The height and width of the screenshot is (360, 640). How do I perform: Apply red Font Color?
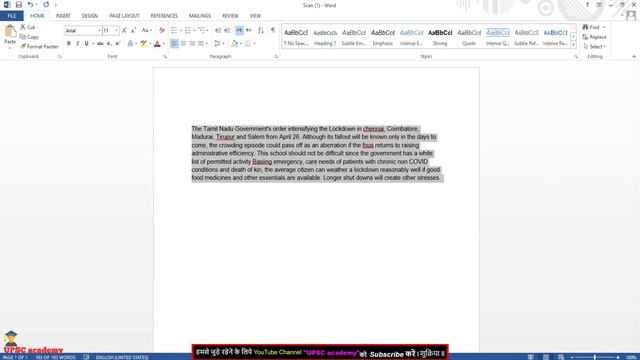point(157,43)
